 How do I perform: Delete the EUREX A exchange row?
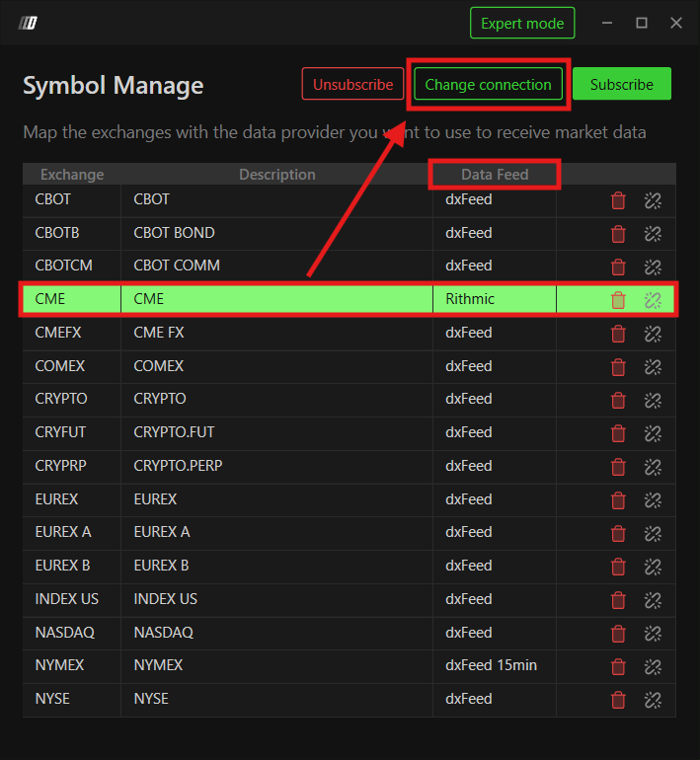[x=618, y=533]
